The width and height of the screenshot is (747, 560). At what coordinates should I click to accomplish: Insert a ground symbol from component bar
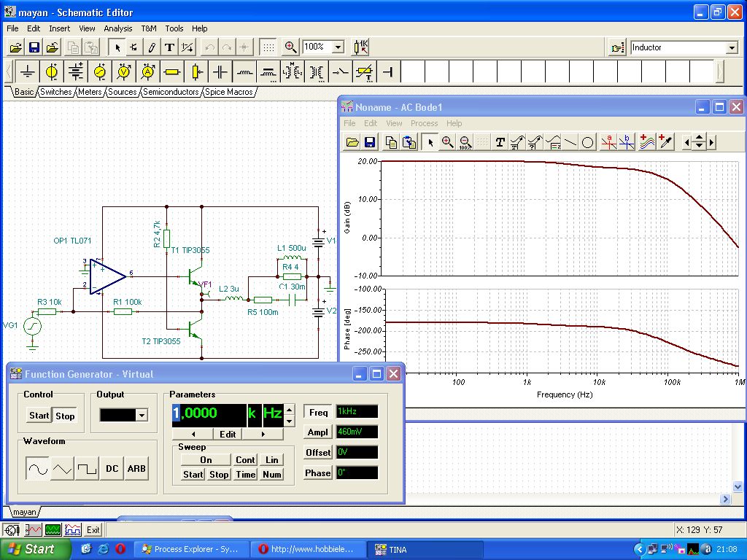[x=28, y=71]
